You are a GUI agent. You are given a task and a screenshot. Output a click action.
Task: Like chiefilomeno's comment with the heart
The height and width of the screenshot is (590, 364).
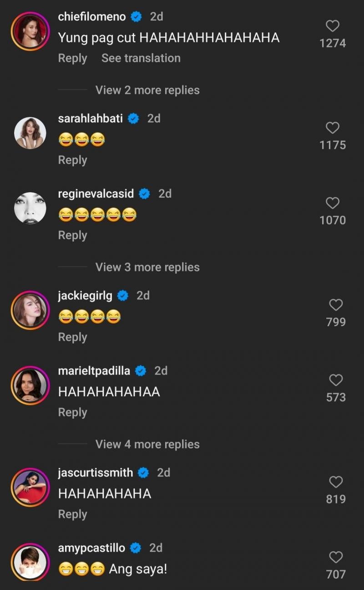[333, 26]
